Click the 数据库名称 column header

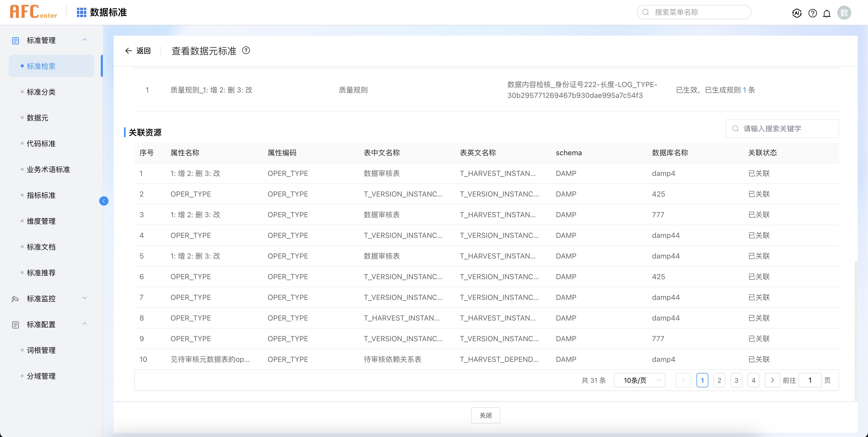pos(670,153)
